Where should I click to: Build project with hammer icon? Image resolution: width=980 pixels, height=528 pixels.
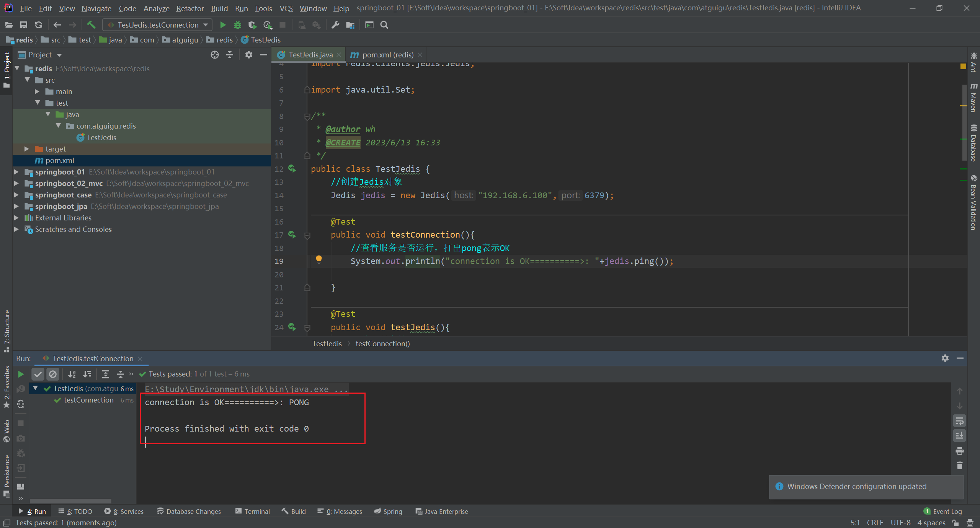(x=91, y=25)
